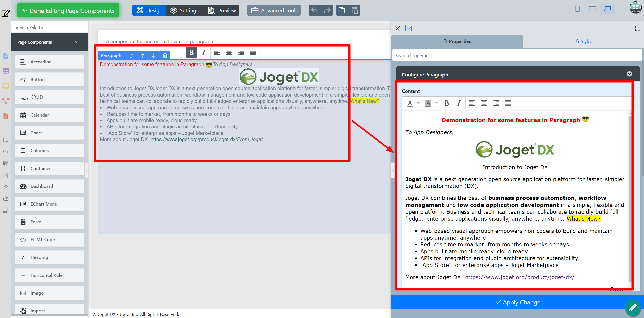Click Apply Change button

pos(518,302)
